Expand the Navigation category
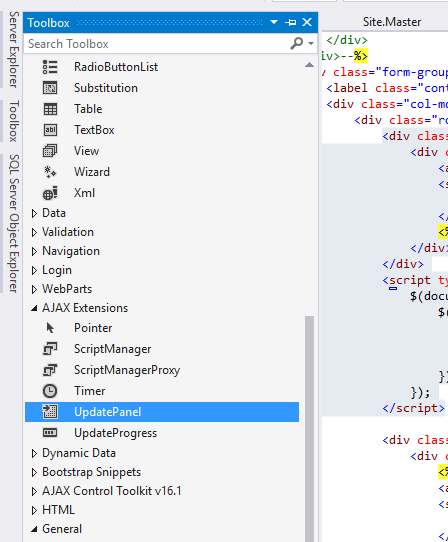This screenshot has height=542, width=448. pyautogui.click(x=34, y=251)
